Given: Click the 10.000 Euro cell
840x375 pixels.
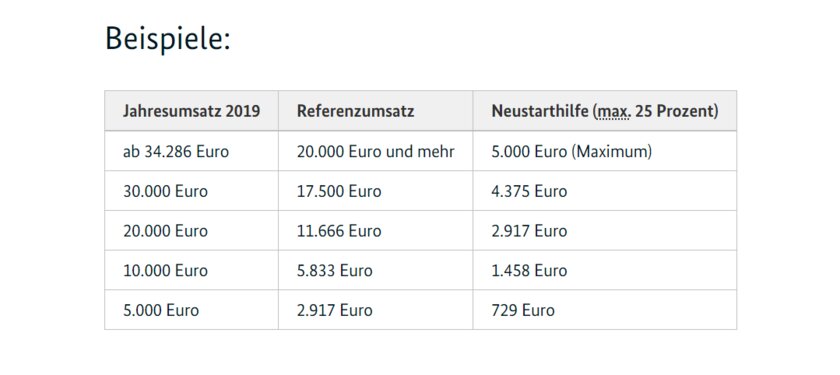Looking at the screenshot, I should pos(192,270).
